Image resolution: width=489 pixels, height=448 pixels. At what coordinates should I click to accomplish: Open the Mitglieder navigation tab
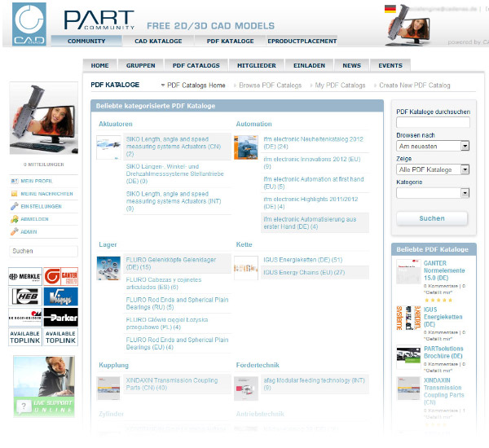pos(257,65)
